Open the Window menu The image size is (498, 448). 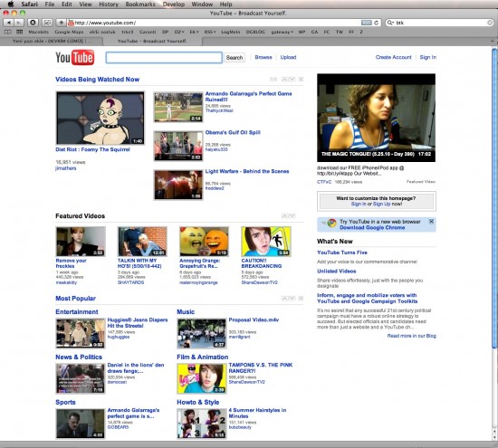pyautogui.click(x=202, y=5)
